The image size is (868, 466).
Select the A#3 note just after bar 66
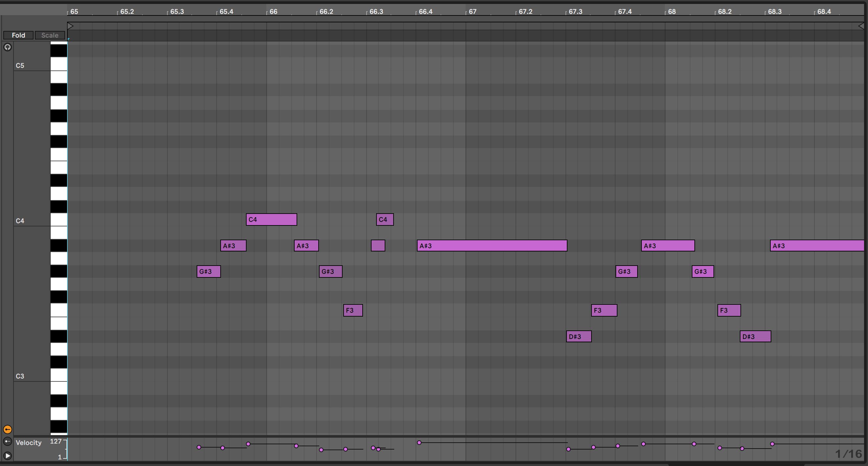306,246
